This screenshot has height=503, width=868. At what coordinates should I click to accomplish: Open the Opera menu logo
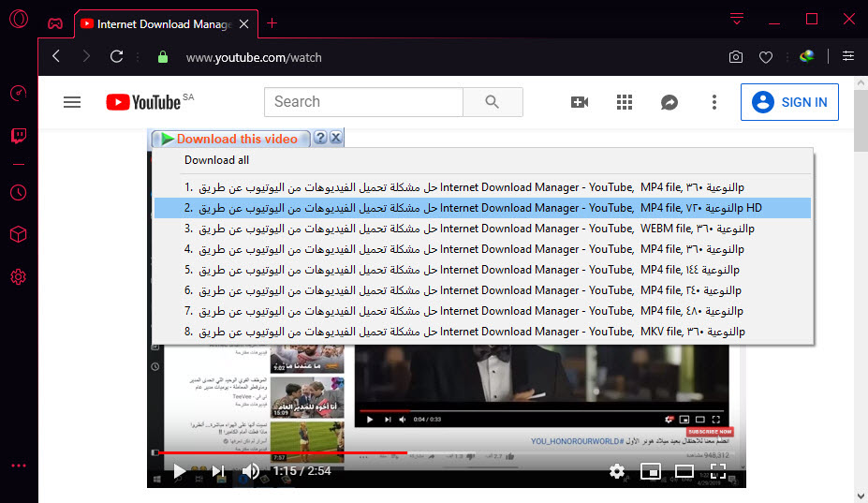(x=19, y=19)
